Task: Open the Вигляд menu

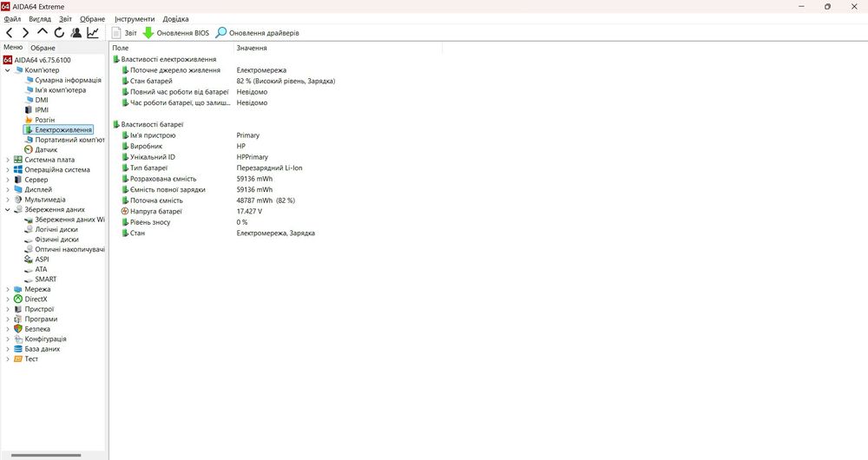Action: (x=40, y=19)
